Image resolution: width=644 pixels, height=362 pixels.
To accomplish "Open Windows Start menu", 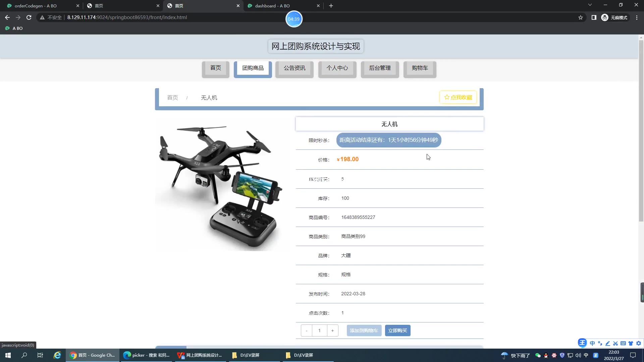I will point(8,355).
